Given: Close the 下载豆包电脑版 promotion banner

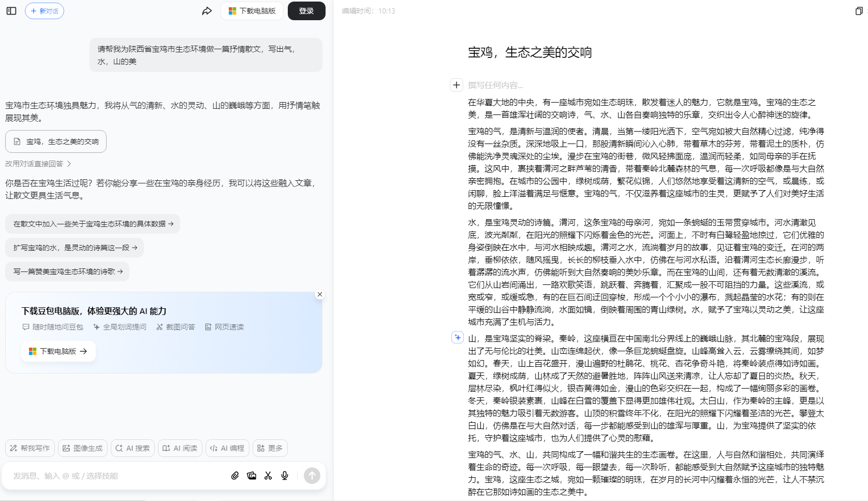Looking at the screenshot, I should (x=320, y=294).
